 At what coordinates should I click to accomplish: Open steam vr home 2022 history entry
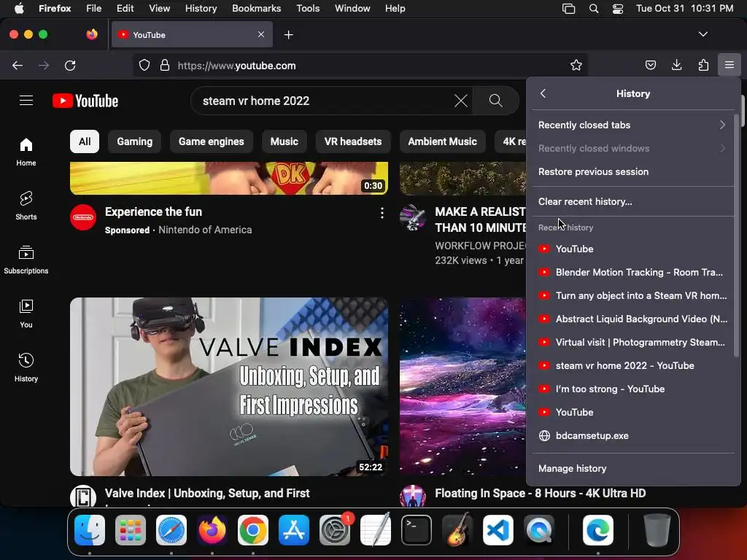point(632,365)
